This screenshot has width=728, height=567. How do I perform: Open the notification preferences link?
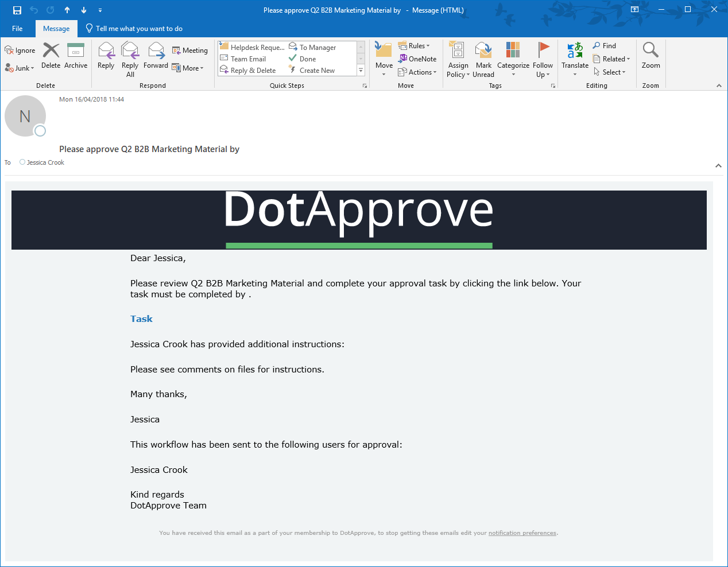pyautogui.click(x=522, y=533)
